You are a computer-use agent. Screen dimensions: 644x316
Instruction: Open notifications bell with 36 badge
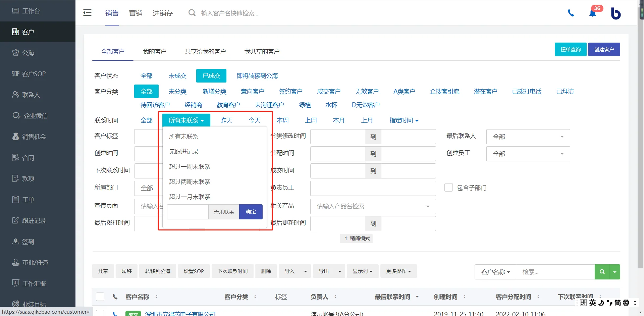pyautogui.click(x=593, y=13)
